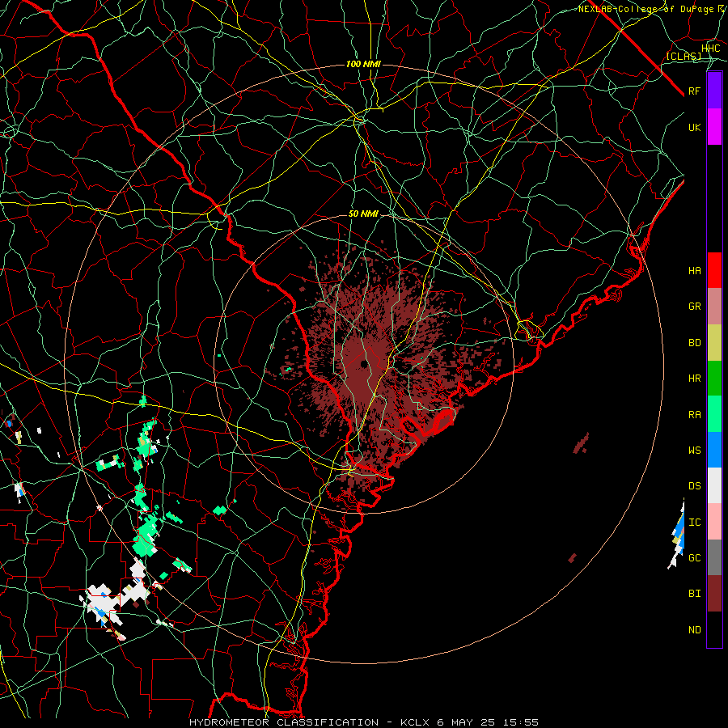Click the HYDROMETEOR CLASSIFICATION caption title
728x728 pixels.
[x=284, y=722]
